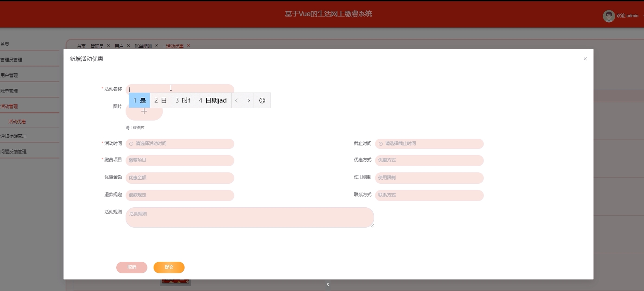The height and width of the screenshot is (291, 644).
Task: Select IME candidate 3 时f
Action: pyautogui.click(x=183, y=100)
